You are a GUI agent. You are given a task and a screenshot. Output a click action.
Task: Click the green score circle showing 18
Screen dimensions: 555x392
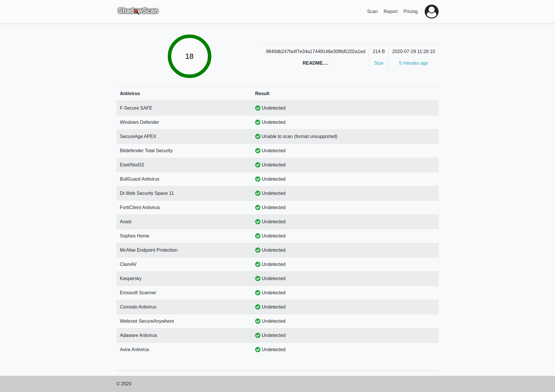(189, 56)
